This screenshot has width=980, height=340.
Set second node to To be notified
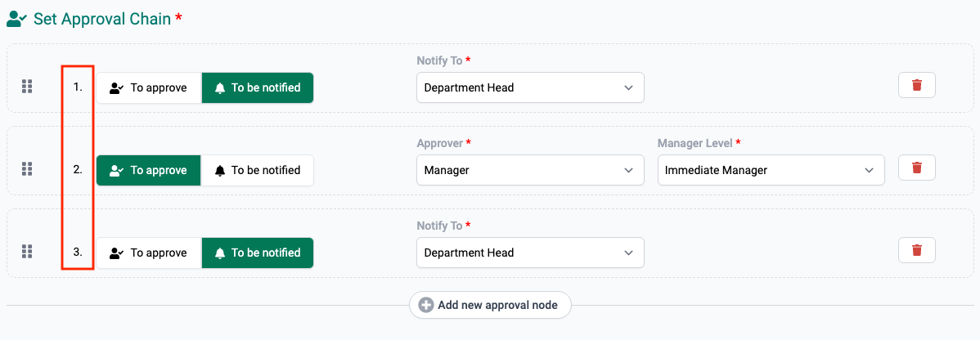pos(257,171)
